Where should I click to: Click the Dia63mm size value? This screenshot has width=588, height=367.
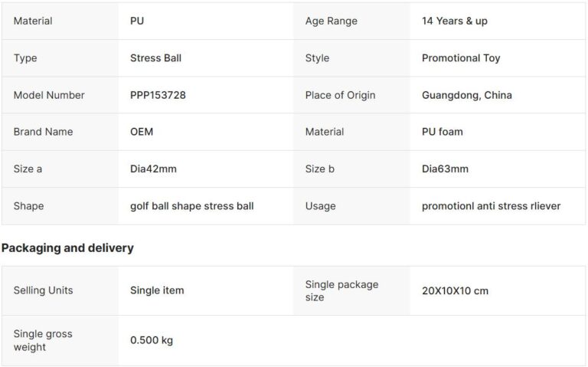445,169
